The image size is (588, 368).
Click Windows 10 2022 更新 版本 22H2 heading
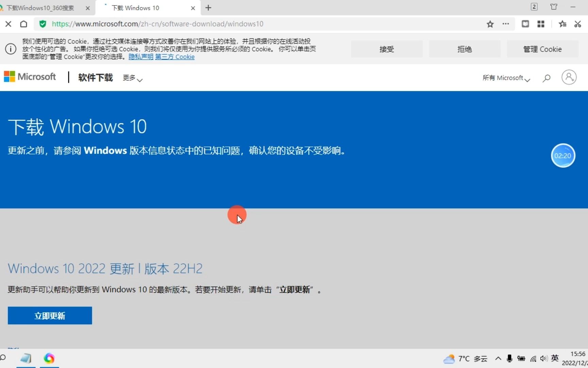105,269
